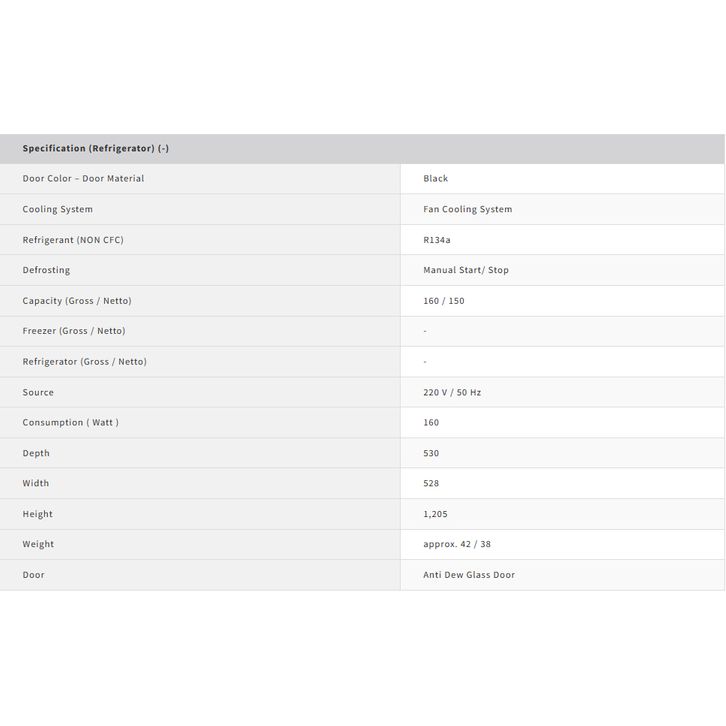The image size is (726, 726).
Task: Select the Anti Dew Glass Door value
Action: [x=469, y=576]
